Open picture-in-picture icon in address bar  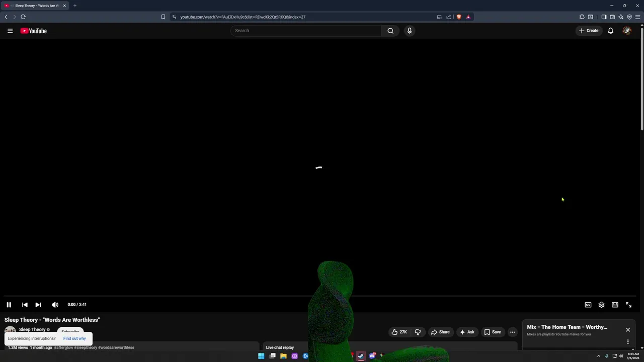pos(439,17)
